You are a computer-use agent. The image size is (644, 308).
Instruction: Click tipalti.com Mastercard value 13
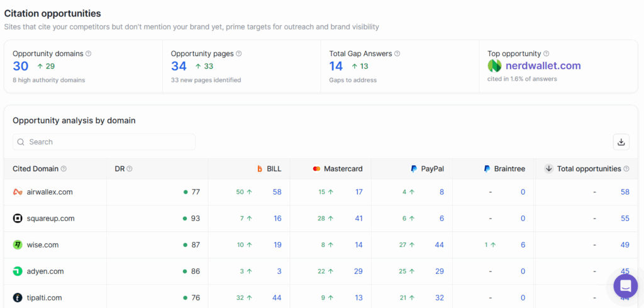click(359, 298)
